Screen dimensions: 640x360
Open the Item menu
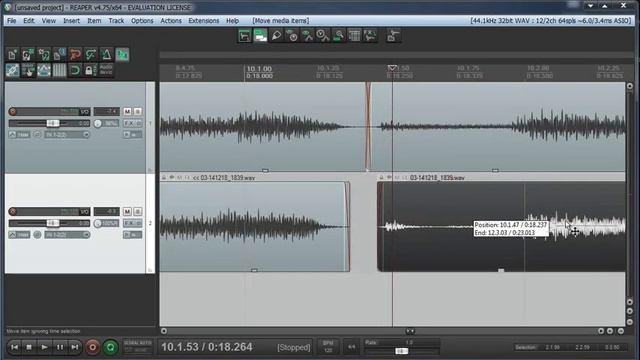click(94, 20)
